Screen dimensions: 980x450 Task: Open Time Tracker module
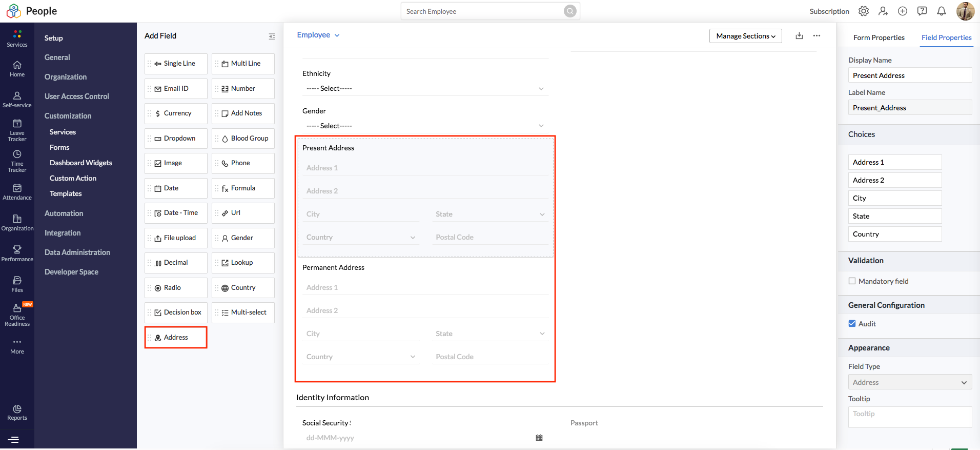pos(17,161)
